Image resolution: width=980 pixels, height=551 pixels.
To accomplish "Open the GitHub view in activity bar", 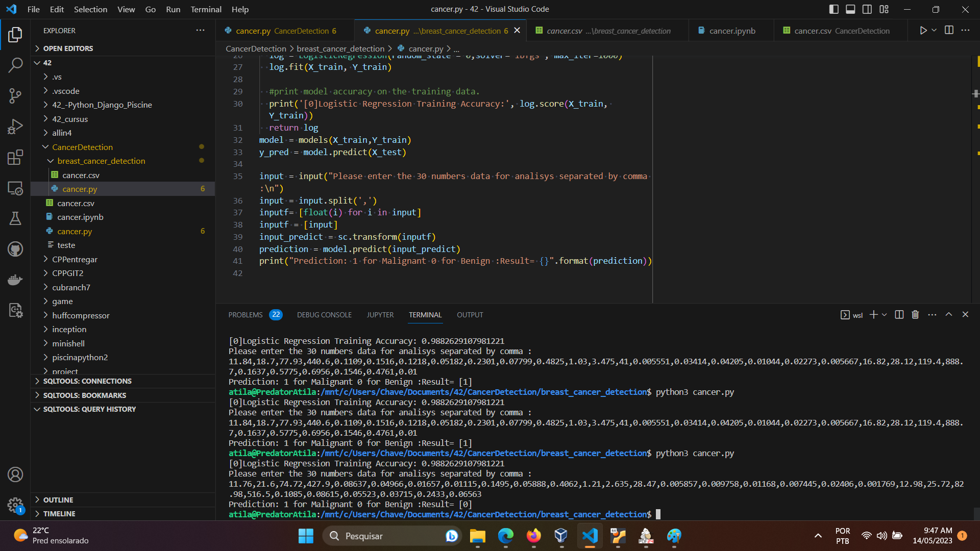I will pyautogui.click(x=15, y=249).
